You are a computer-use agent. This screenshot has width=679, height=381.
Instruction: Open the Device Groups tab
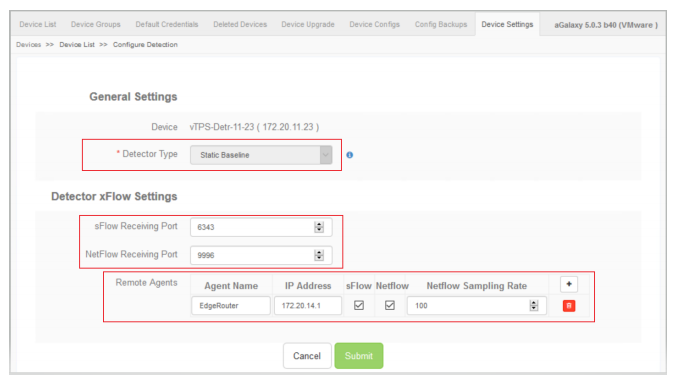[x=96, y=24]
